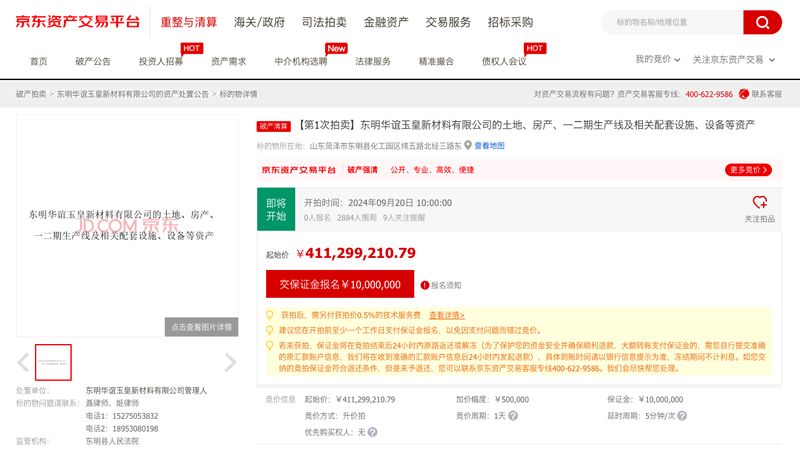Click the 交保证金报名 ¥10,000,000 button

(340, 284)
